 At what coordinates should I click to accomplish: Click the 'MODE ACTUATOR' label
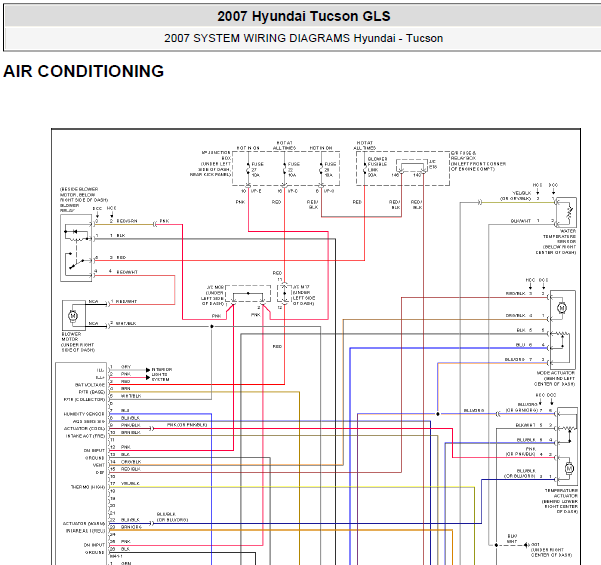[555, 373]
